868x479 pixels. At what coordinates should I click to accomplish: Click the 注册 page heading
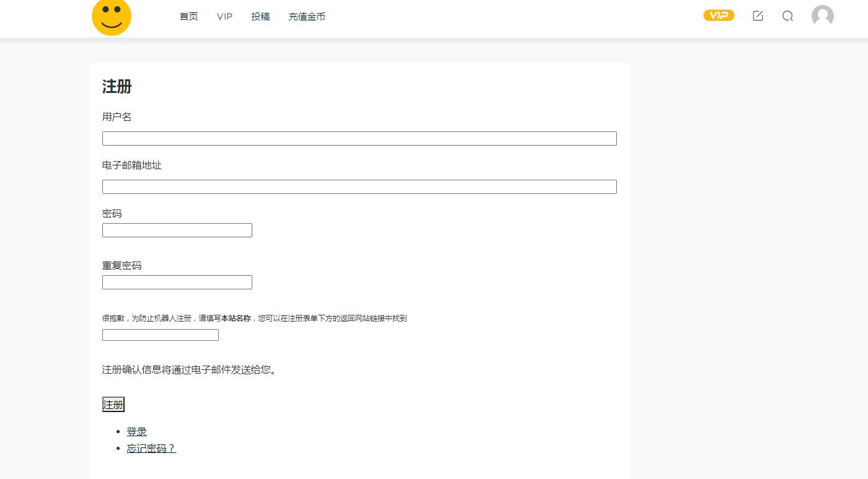coord(117,87)
